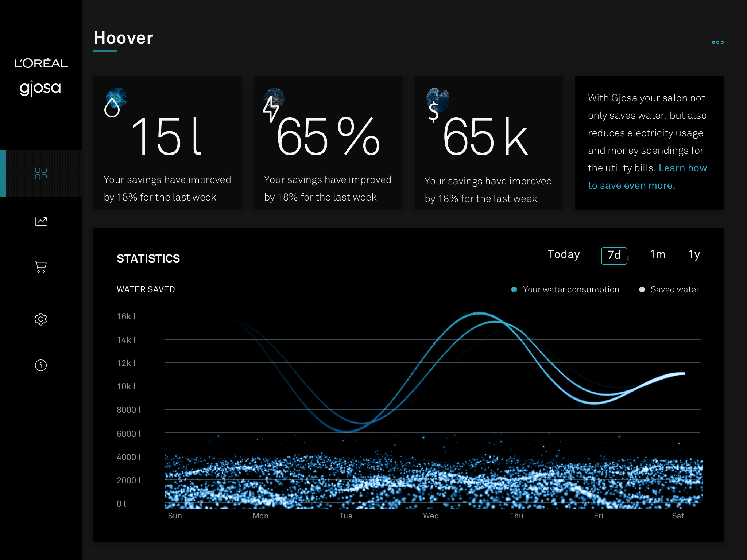Switch statistics range to Today
Viewport: 747px width, 560px height.
pos(564,254)
